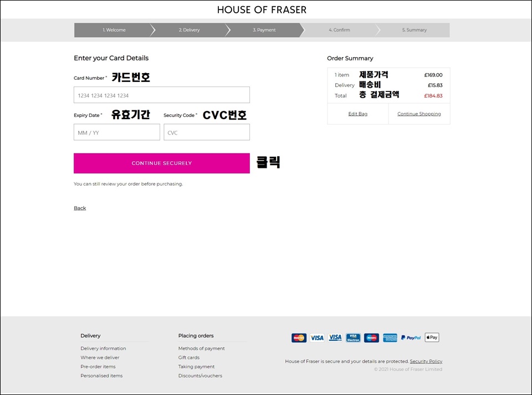The image size is (532, 395).
Task: Click the American Express payment icon
Action: click(390, 338)
